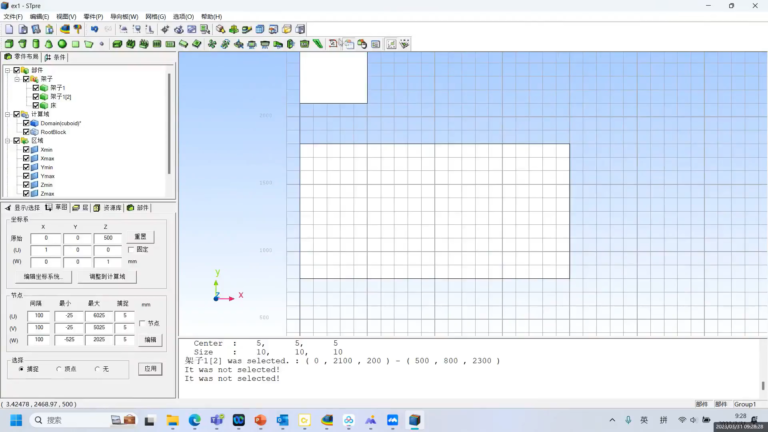Switch to the 条件 tab
Viewport: 768px width, 432px height.
55,57
